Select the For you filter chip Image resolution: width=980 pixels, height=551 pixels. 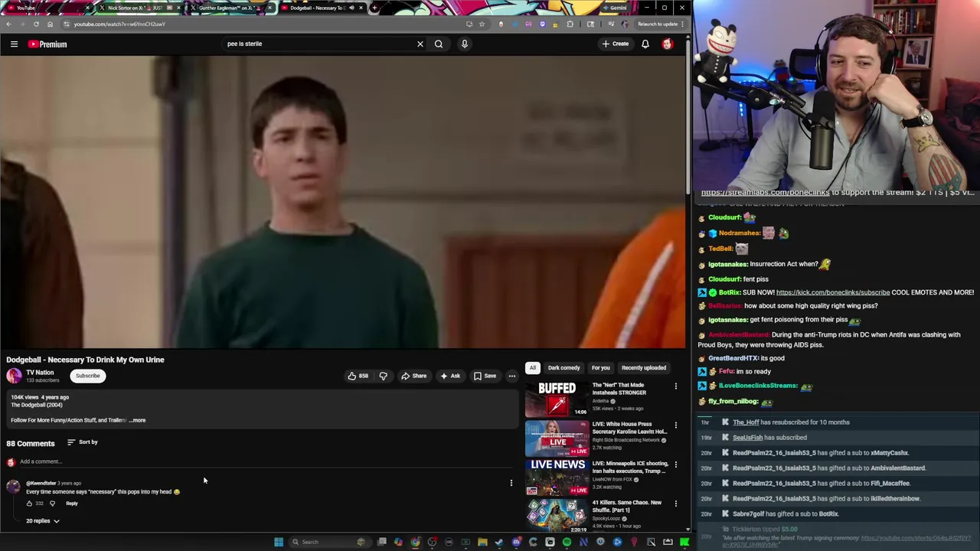point(600,368)
